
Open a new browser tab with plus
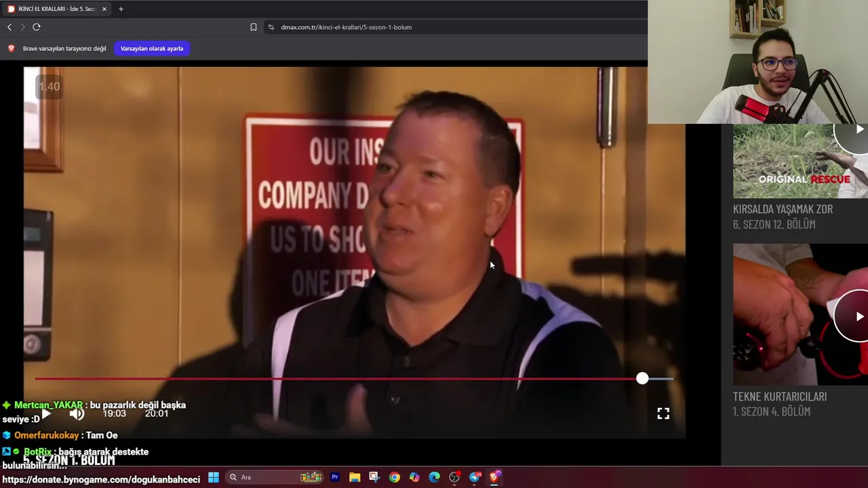click(x=121, y=9)
